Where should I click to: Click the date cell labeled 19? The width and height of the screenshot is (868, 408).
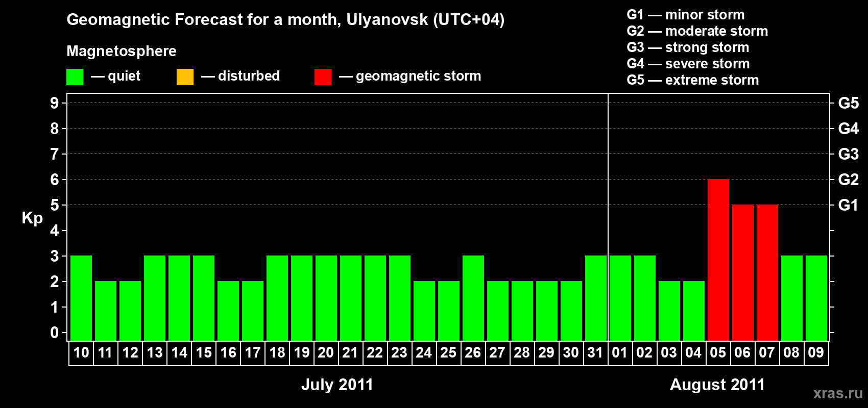coord(302,353)
